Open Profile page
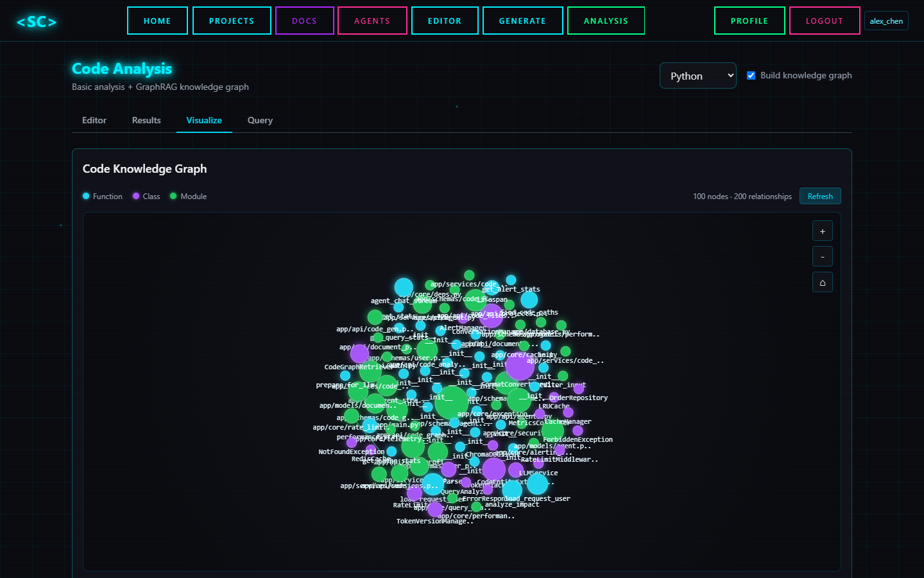Screen dimensions: 924x578 click(x=749, y=21)
